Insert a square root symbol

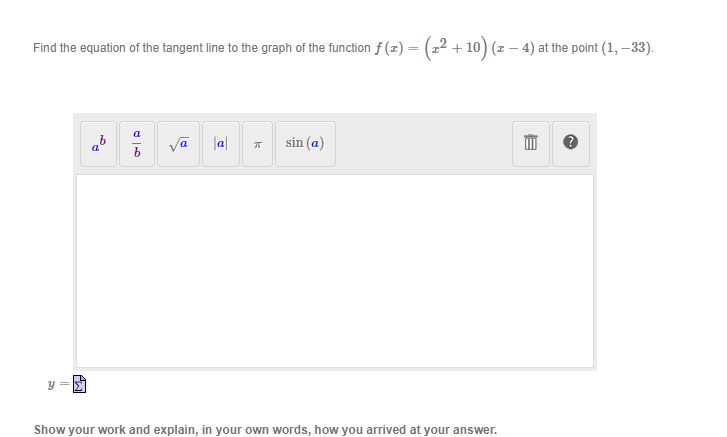[179, 144]
